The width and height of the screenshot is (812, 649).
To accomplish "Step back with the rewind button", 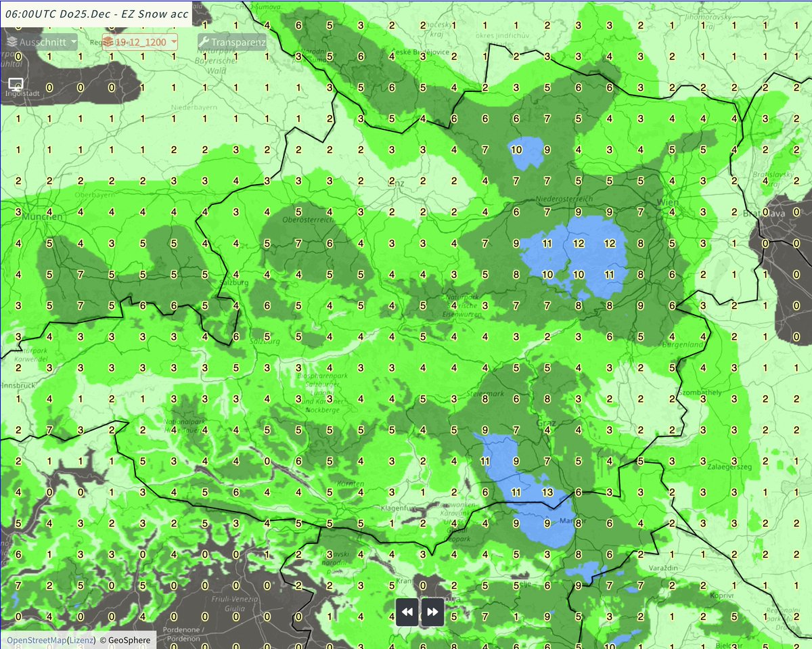I will pos(407,612).
